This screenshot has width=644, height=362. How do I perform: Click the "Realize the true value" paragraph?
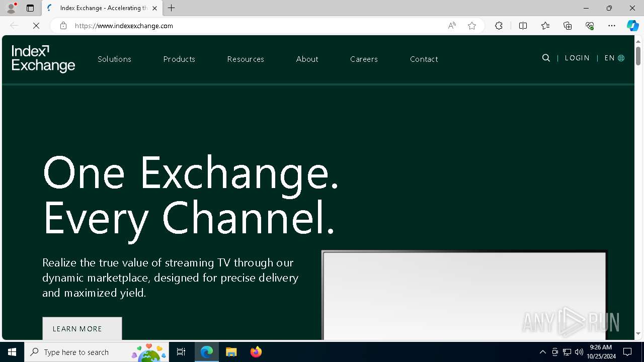(x=170, y=278)
